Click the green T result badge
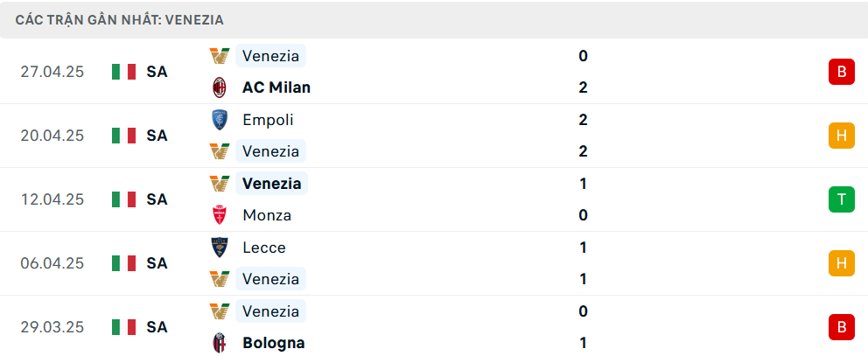Image resolution: width=868 pixels, height=356 pixels. pos(842,199)
